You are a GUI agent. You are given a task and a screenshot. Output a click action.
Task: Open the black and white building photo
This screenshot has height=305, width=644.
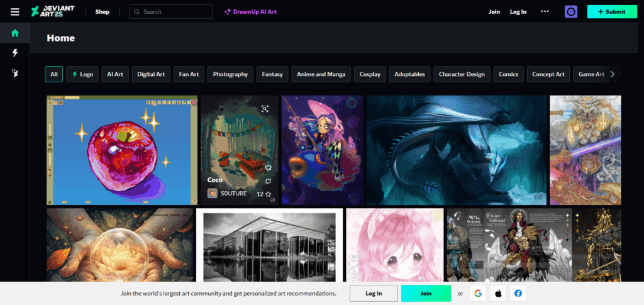click(x=269, y=245)
